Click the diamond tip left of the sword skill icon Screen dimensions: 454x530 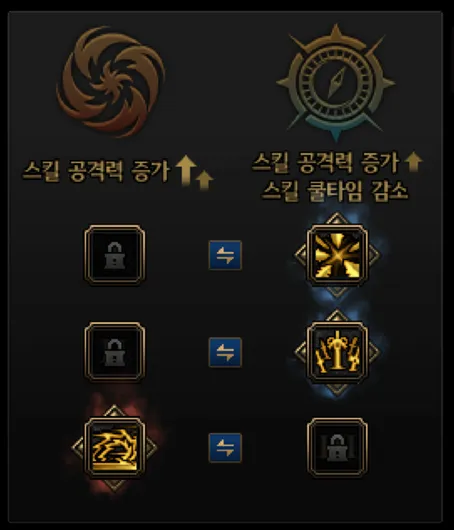301,352
